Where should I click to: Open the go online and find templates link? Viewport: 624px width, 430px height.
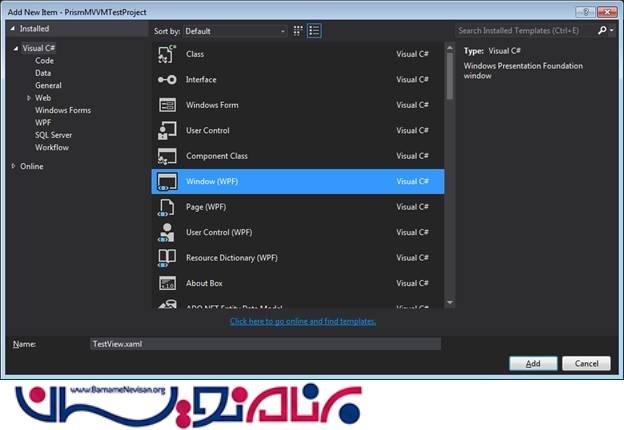click(x=303, y=321)
